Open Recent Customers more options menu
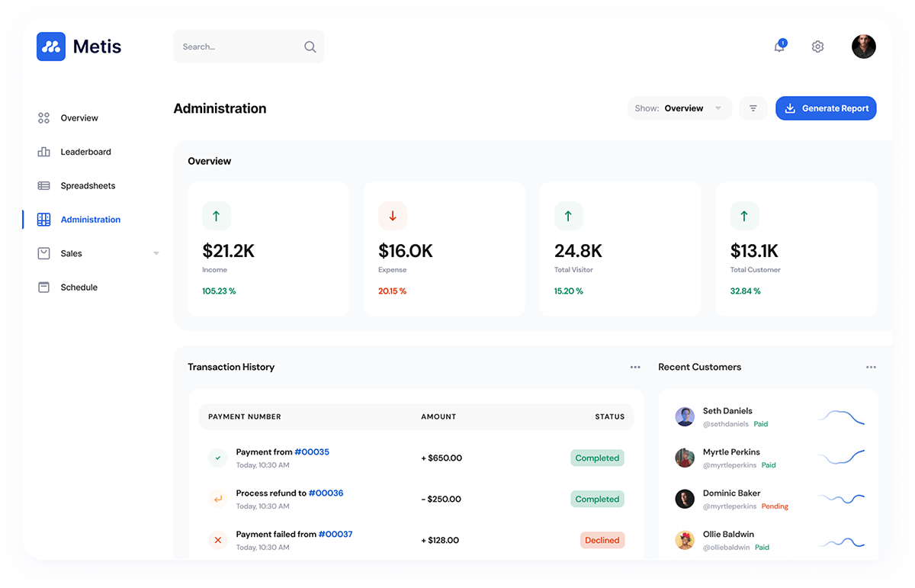915x588 pixels. (871, 367)
